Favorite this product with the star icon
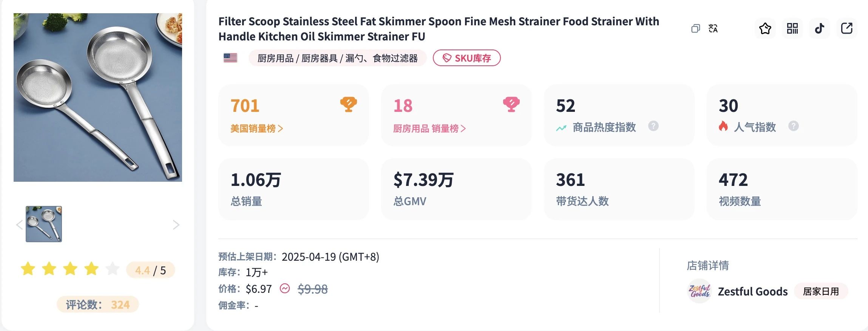Viewport: 868px width, 331px height. coord(765,29)
